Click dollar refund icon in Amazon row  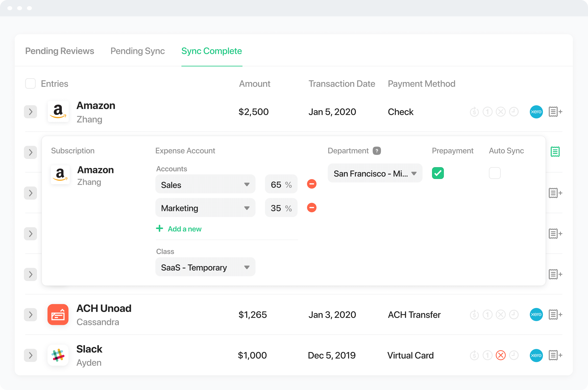coord(474,112)
